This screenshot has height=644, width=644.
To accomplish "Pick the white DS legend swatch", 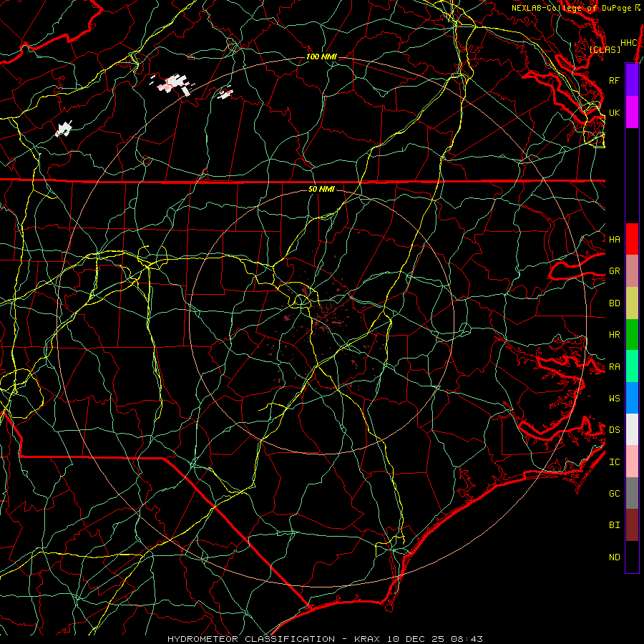I will (x=632, y=429).
